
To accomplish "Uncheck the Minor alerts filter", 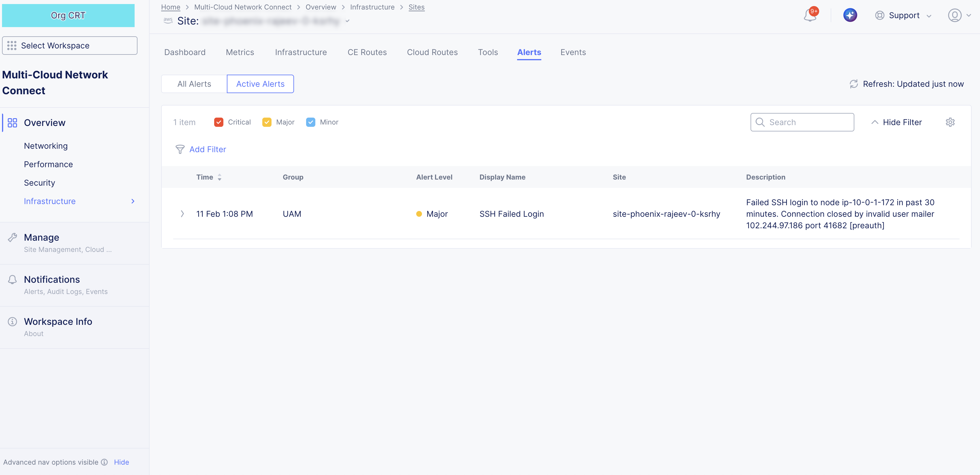I will pos(311,122).
